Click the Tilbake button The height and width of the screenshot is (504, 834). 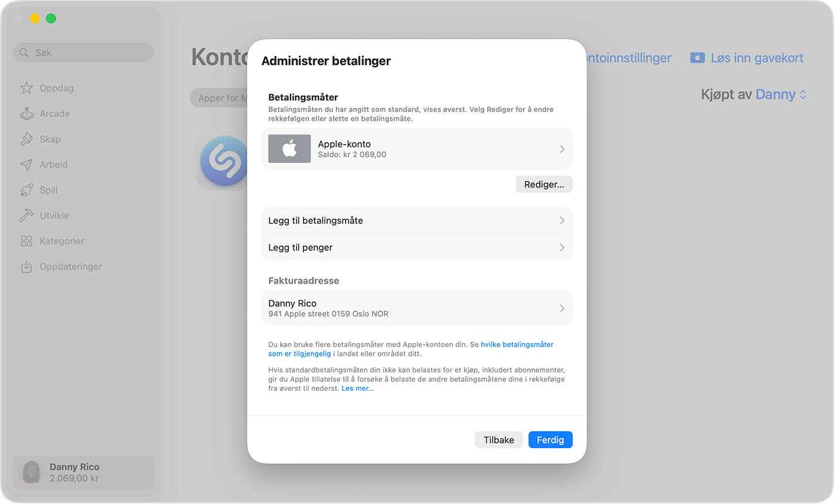(x=499, y=440)
